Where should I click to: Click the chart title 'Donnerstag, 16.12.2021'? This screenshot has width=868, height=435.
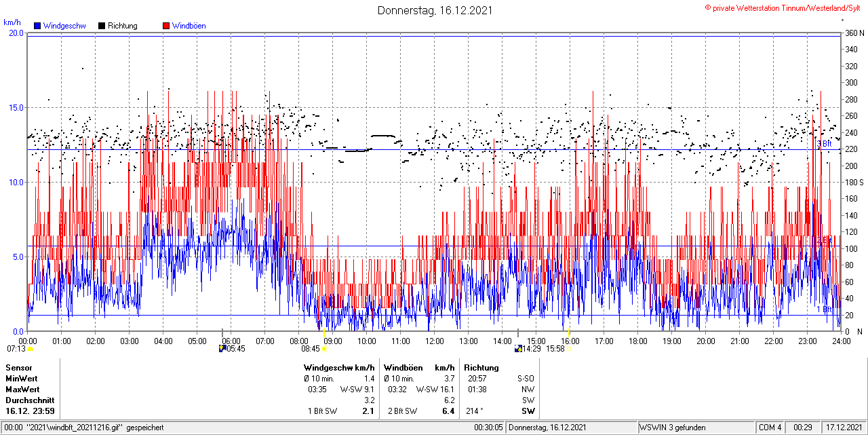tap(435, 10)
